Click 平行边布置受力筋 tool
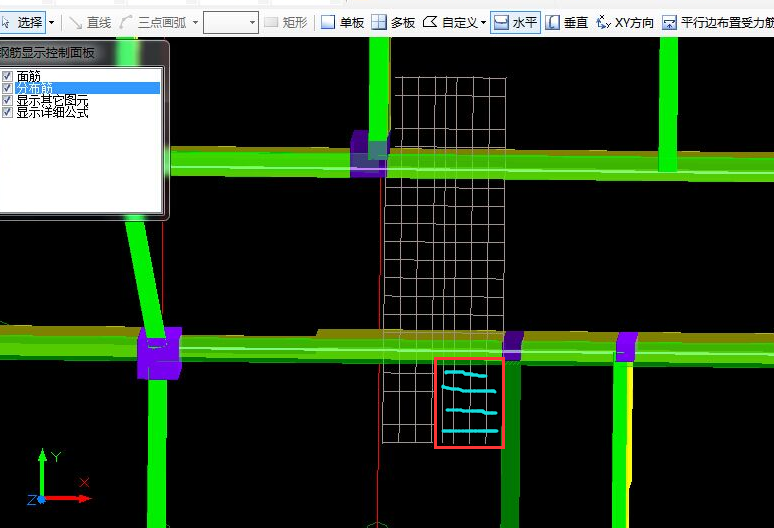 (x=718, y=23)
